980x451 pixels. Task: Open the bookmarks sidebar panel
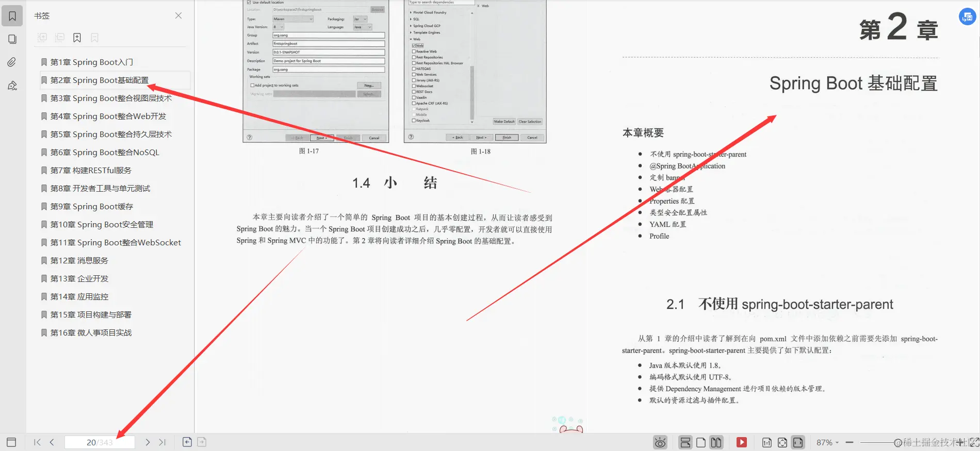(x=12, y=16)
